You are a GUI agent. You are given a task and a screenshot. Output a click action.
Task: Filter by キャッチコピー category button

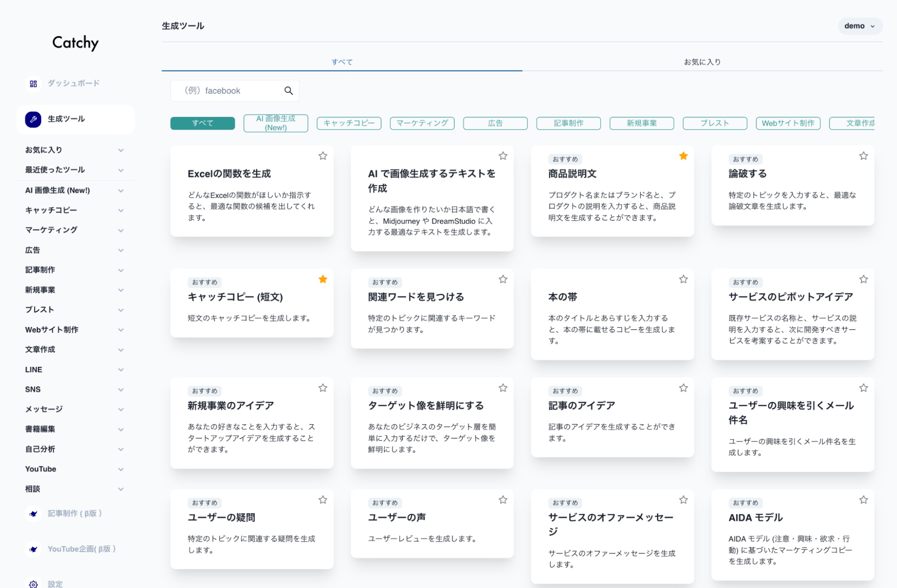(349, 123)
